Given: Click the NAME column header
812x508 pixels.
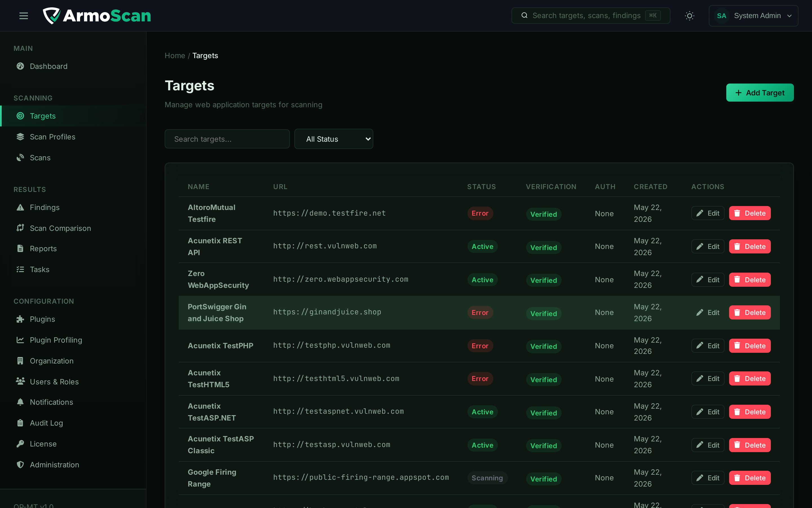Looking at the screenshot, I should pos(198,187).
